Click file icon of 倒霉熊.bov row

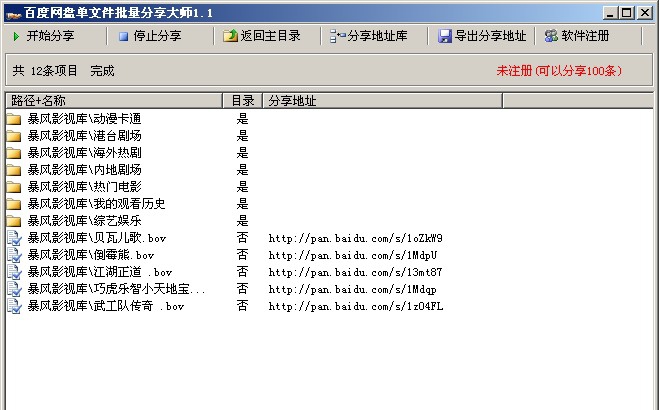pyautogui.click(x=14, y=255)
